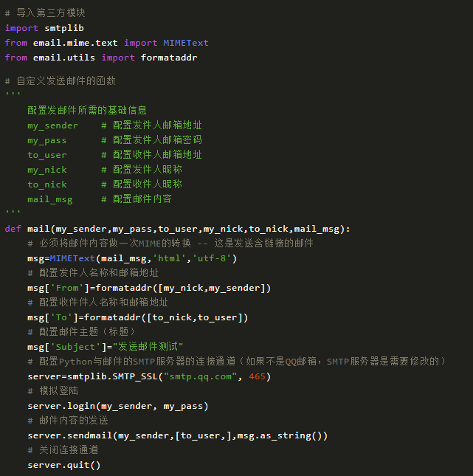Click 'my_pass' in the docstring
The height and width of the screenshot is (476, 473).
pyautogui.click(x=47, y=140)
